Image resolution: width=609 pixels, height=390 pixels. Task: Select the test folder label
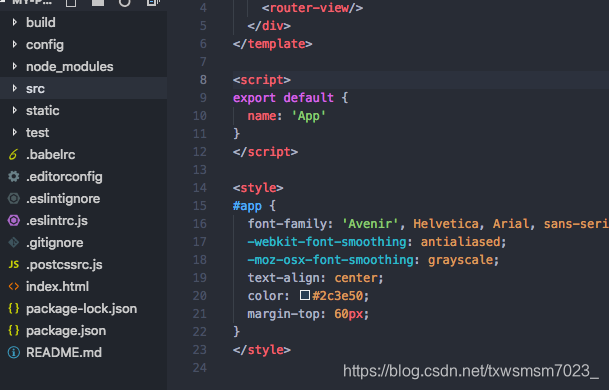tap(37, 133)
